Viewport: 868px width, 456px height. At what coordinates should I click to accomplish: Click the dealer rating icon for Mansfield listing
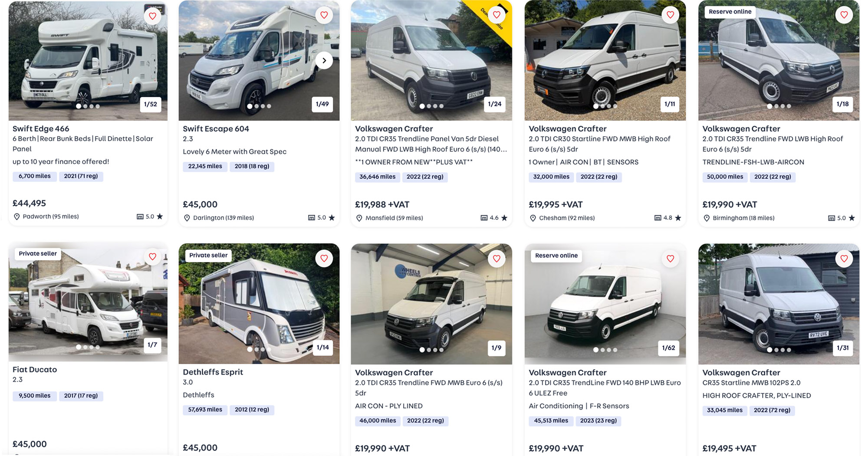click(484, 218)
